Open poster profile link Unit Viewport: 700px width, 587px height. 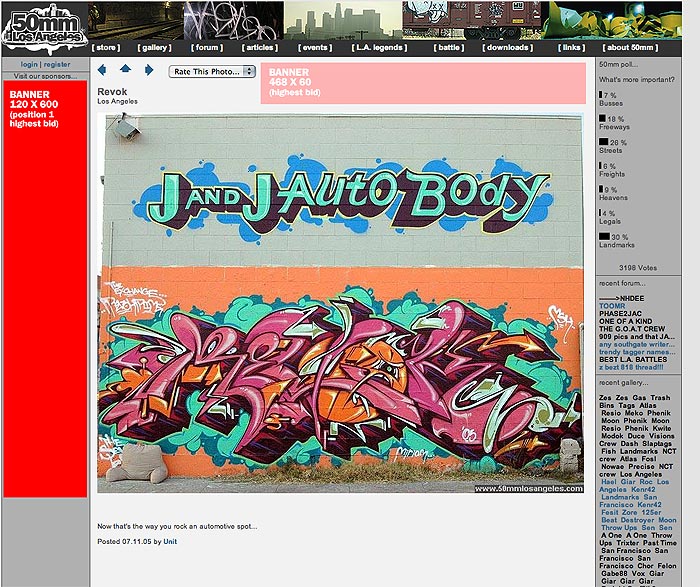click(x=170, y=541)
